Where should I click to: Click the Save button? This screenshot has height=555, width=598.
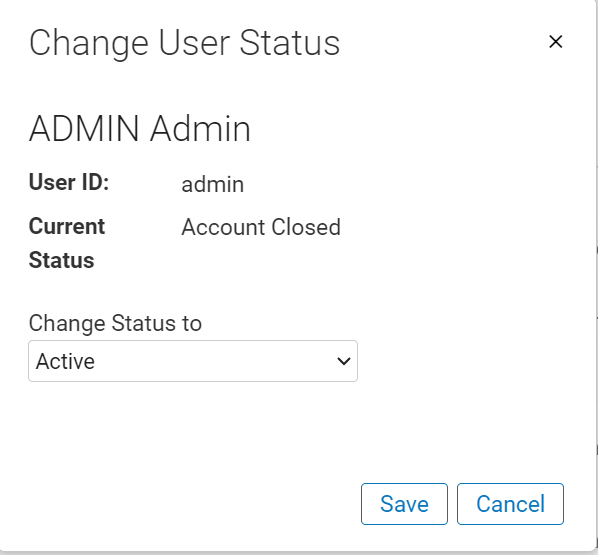click(x=404, y=504)
